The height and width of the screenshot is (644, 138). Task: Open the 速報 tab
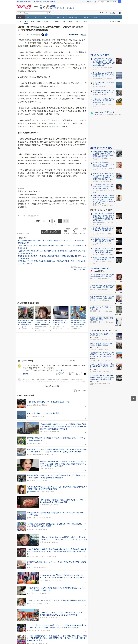click(x=28, y=17)
